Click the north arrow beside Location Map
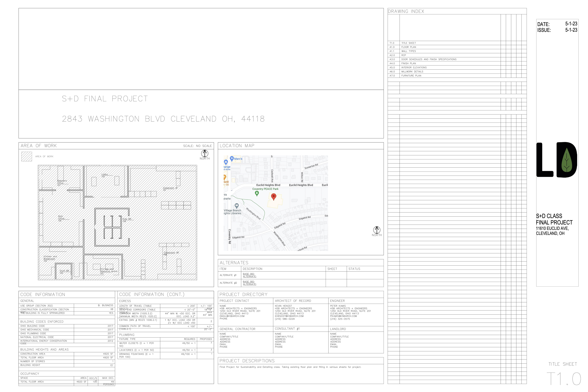Viewport: 588px width, 392px height. click(377, 230)
